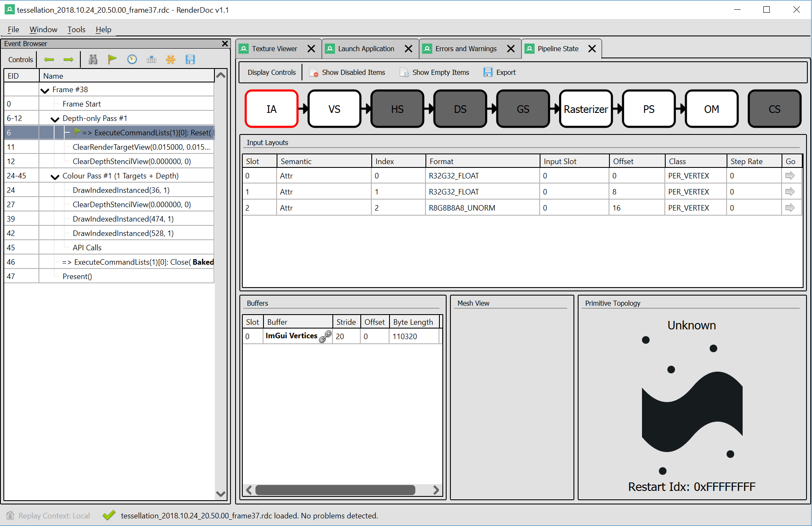Open the Tools menu

(76, 29)
